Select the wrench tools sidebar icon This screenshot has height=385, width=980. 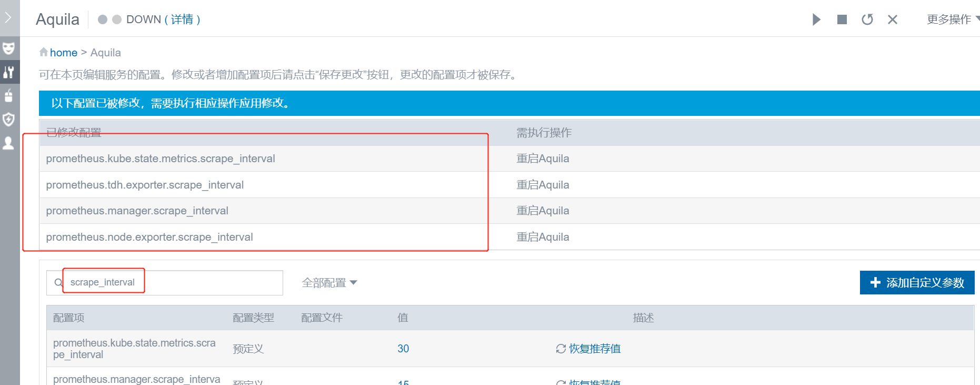[8, 72]
